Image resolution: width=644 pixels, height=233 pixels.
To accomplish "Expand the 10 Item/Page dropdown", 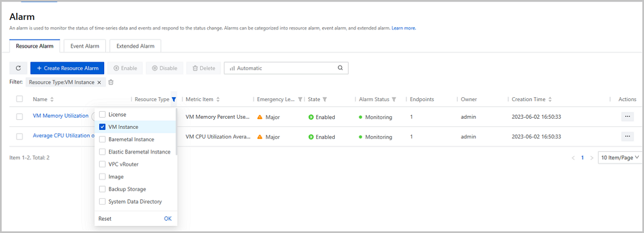I will 620,158.
